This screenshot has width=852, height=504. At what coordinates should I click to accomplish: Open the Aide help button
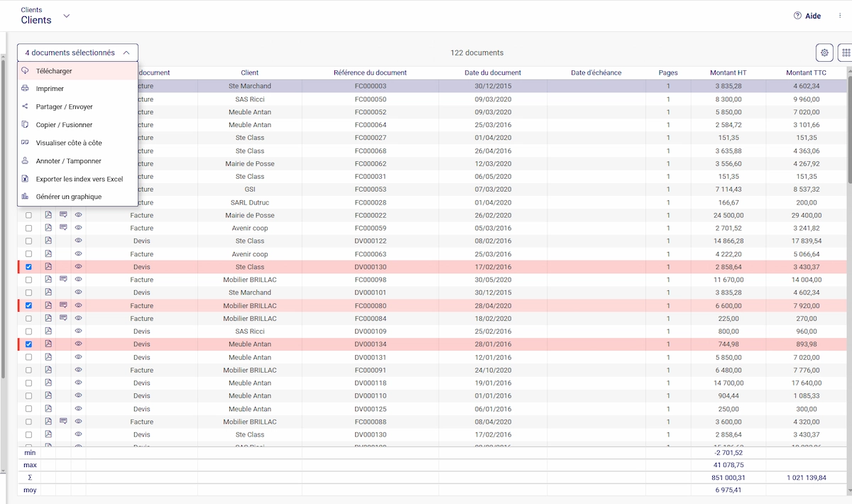[807, 16]
